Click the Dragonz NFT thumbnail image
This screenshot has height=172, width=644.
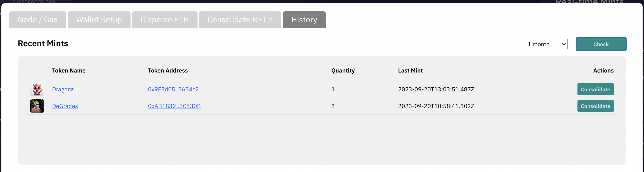[37, 89]
